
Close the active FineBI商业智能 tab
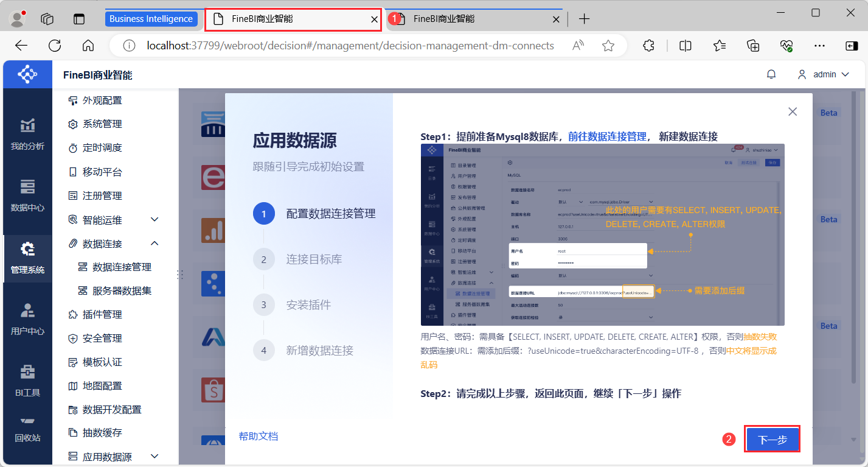[x=374, y=19]
